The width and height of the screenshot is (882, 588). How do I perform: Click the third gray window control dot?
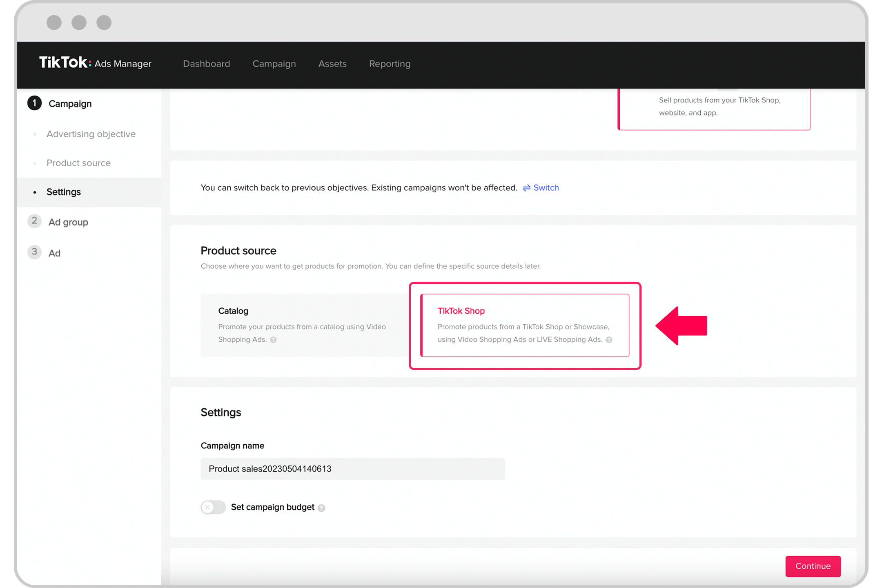point(104,22)
